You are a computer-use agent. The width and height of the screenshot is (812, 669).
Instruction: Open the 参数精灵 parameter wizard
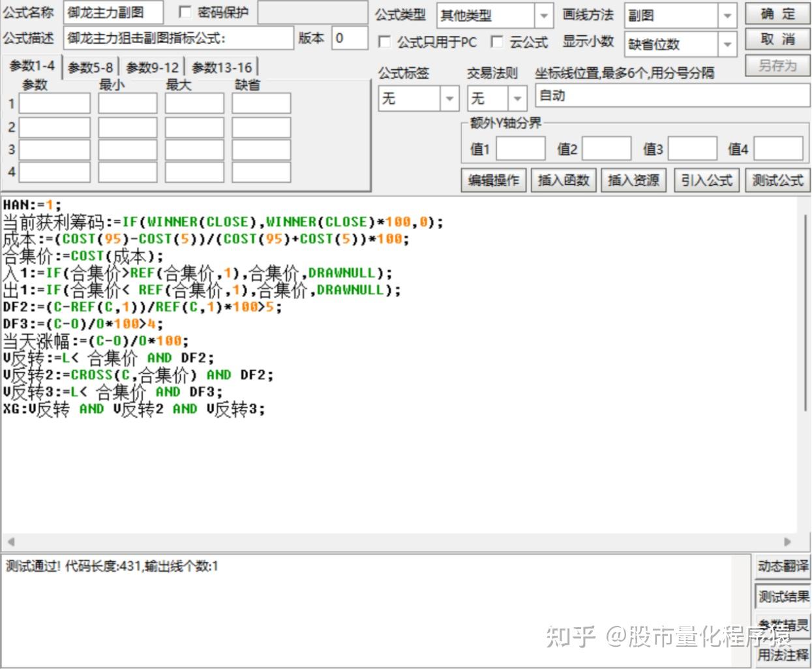point(783,625)
